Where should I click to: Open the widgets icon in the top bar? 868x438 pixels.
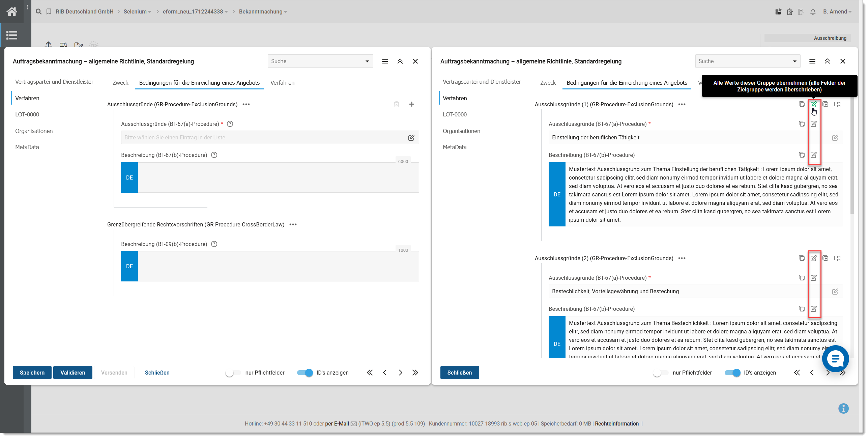[x=778, y=12]
